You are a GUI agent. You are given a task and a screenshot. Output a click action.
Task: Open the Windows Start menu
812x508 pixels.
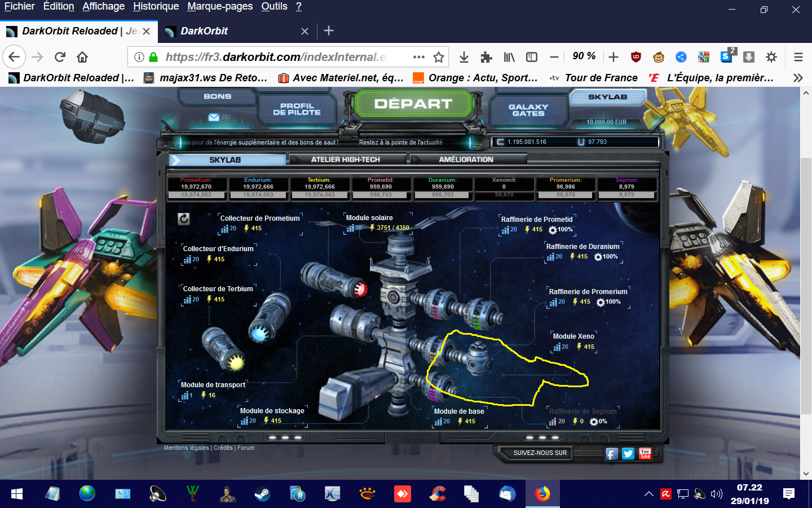coord(17,494)
